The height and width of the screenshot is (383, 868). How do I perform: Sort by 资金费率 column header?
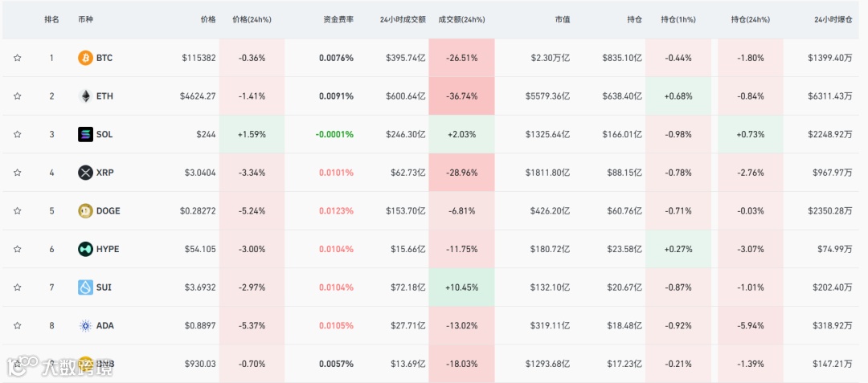click(x=338, y=19)
